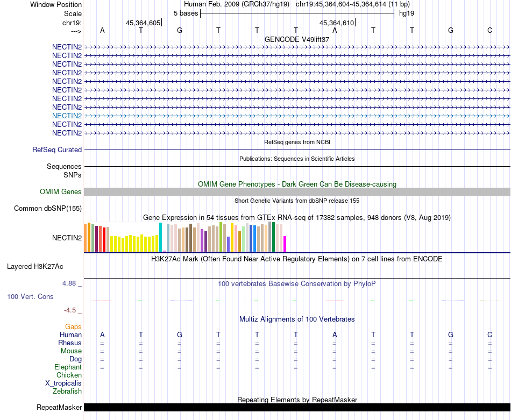
Task: Open the OMIM Gene Phenotypes green title
Action: tap(297, 184)
